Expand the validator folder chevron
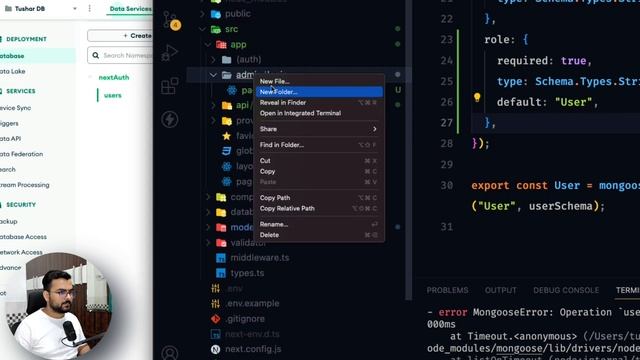Viewport: 640px width, 360px height. (208, 243)
